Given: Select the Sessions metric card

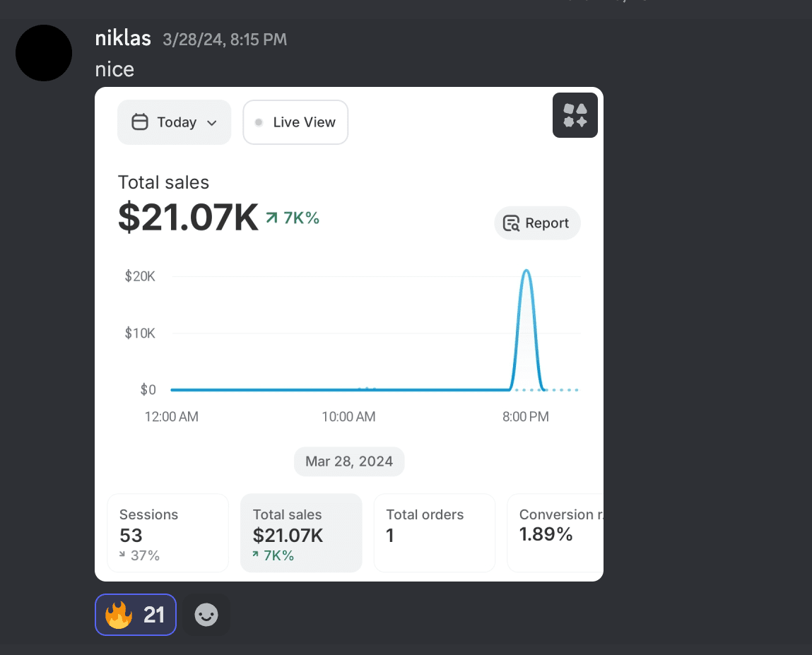Looking at the screenshot, I should click(x=167, y=533).
